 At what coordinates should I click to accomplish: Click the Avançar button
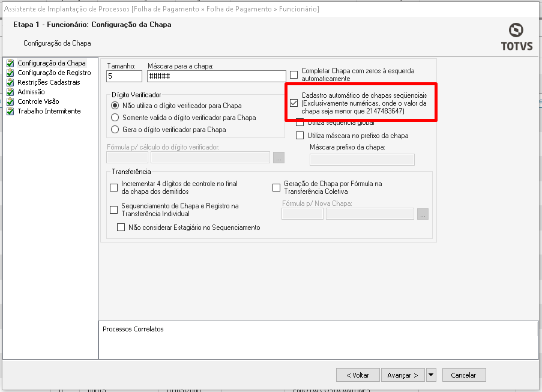click(x=403, y=375)
